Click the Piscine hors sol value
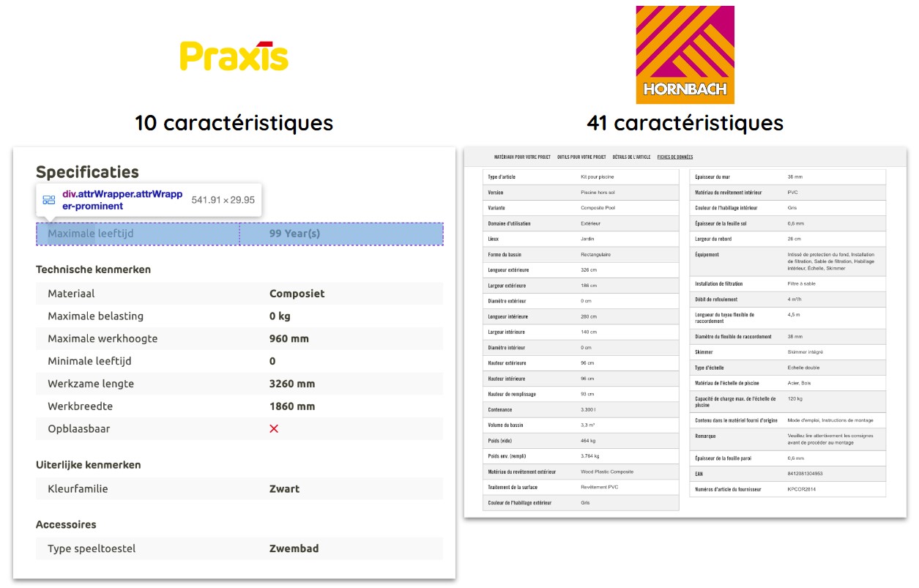 [x=598, y=193]
